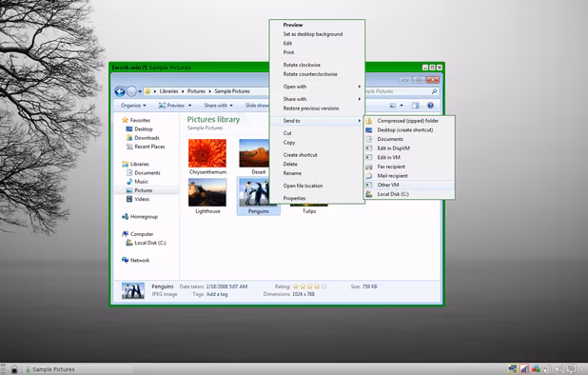The height and width of the screenshot is (375, 588).
Task: Send to Fax recipient
Action: click(x=409, y=167)
